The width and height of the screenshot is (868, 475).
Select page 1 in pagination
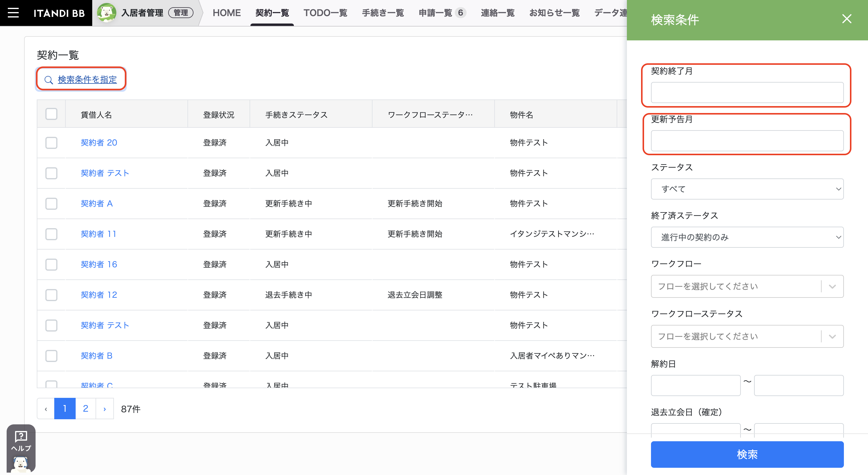click(x=65, y=409)
